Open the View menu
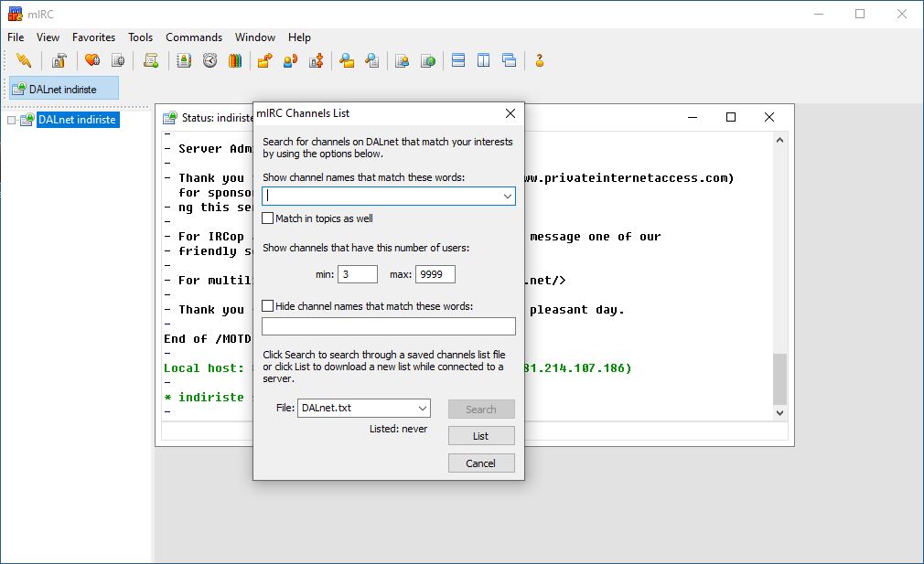 pyautogui.click(x=48, y=37)
